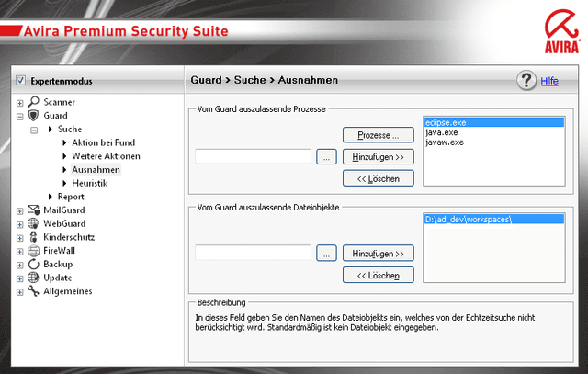Click the Allgemeines wrench icon

[x=34, y=291]
